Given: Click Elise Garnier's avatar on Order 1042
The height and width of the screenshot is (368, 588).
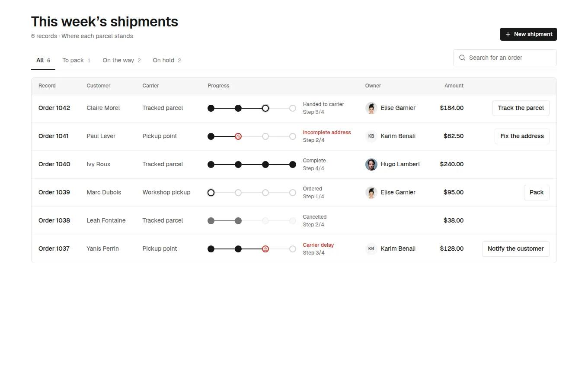Looking at the screenshot, I should click(x=371, y=108).
